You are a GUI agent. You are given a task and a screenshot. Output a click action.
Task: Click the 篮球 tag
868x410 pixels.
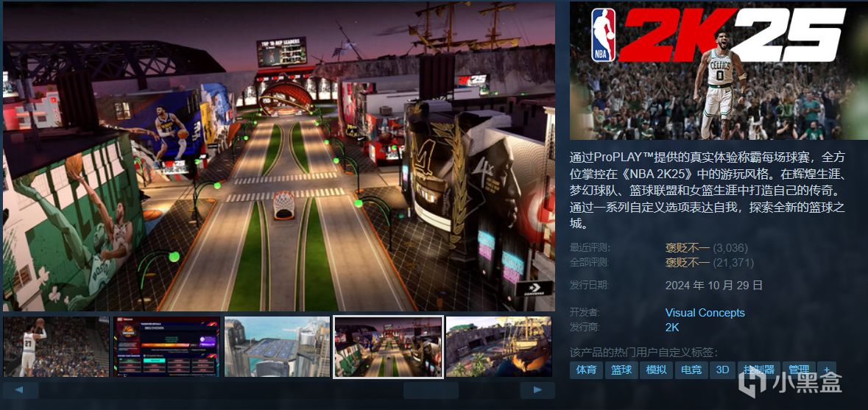[621, 370]
